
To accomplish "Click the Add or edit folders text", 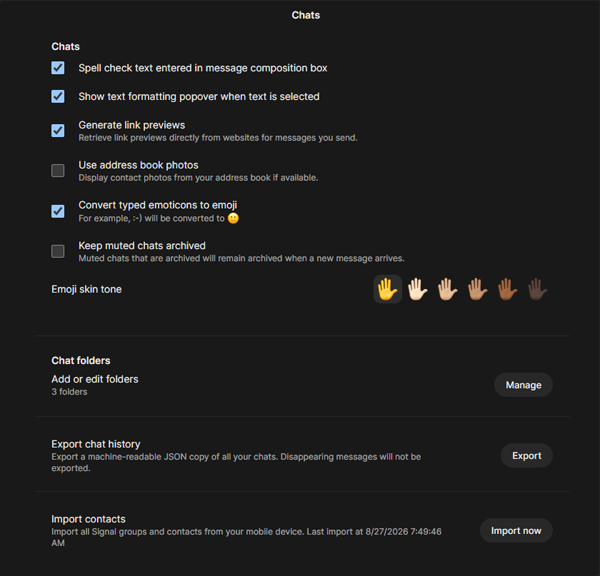I will click(x=95, y=379).
